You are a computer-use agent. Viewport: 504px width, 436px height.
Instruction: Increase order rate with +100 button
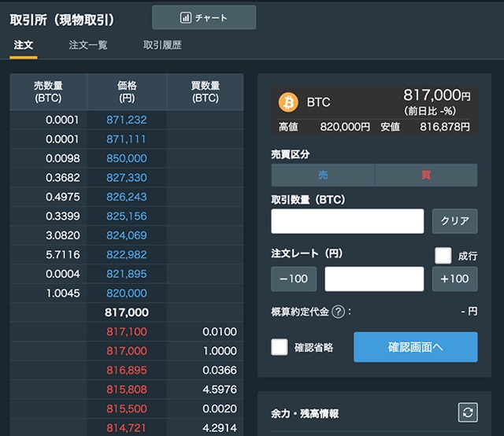click(x=454, y=279)
